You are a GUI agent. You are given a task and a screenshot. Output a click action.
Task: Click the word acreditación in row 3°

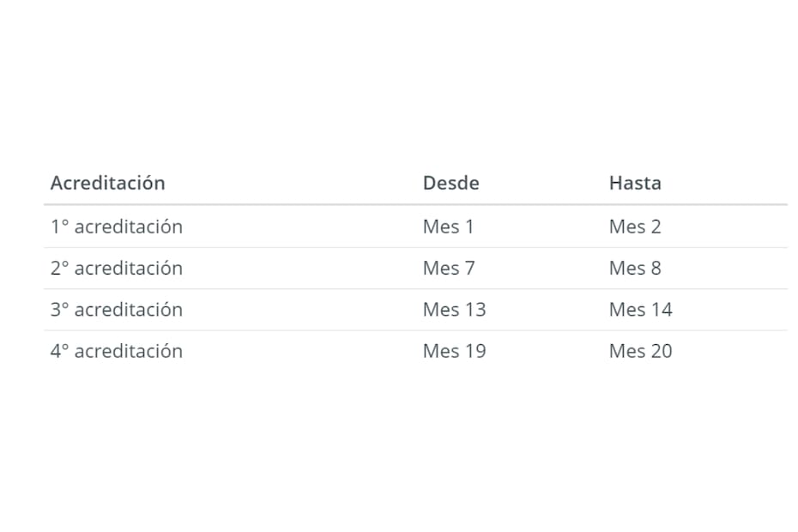click(x=129, y=310)
